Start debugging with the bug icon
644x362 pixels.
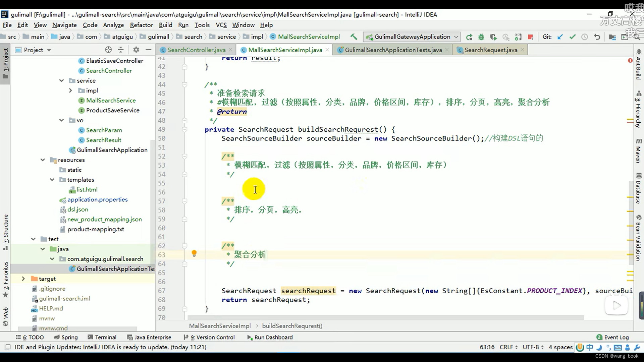(481, 37)
